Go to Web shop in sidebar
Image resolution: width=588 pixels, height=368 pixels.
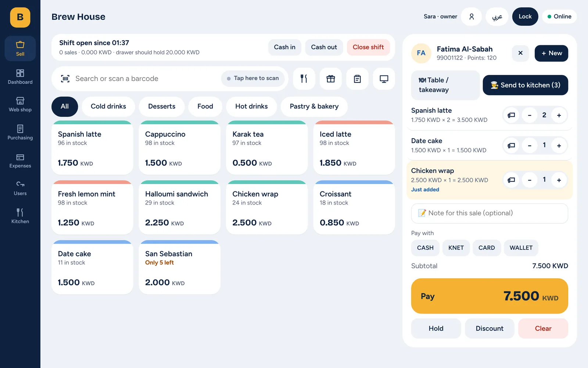(20, 105)
